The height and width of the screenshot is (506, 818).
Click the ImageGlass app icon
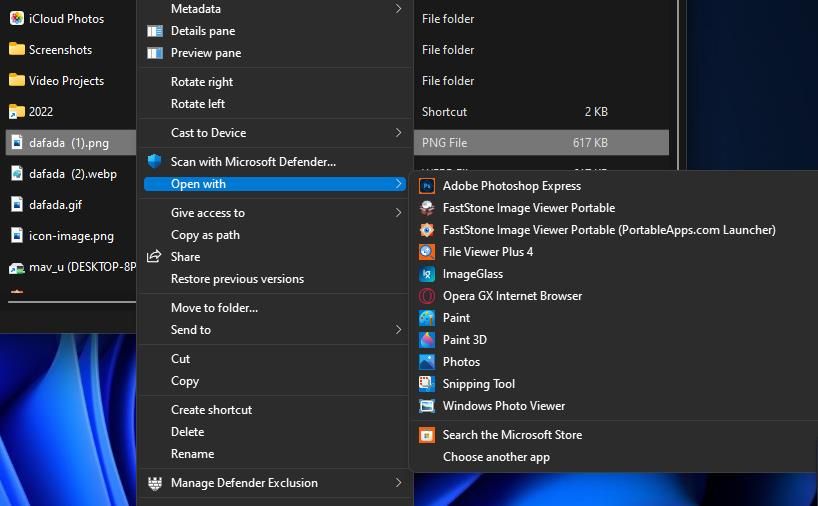(427, 274)
